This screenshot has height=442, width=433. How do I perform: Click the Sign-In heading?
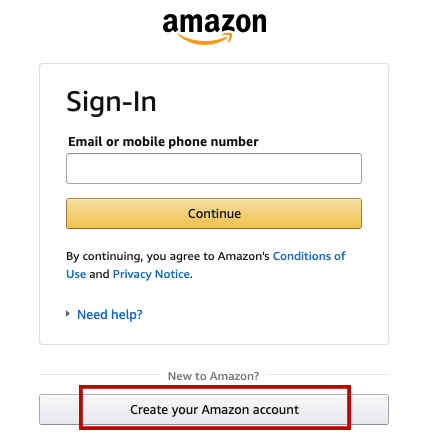coord(111,102)
